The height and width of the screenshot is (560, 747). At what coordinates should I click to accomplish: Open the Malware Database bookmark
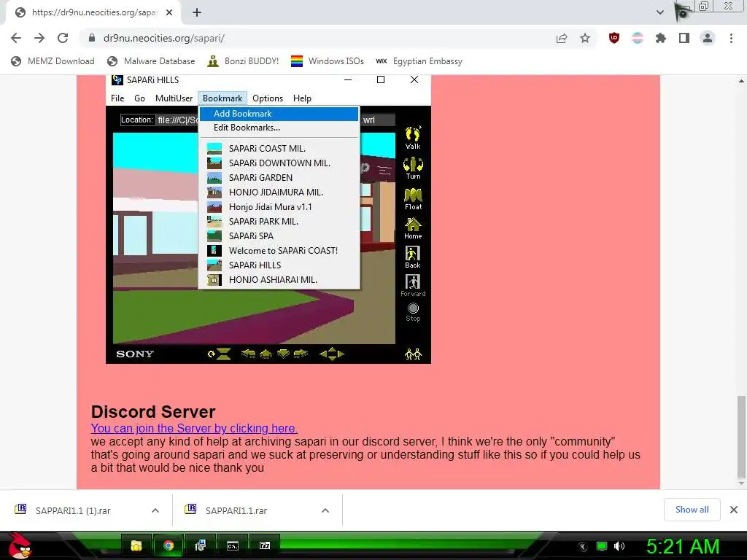point(152,61)
